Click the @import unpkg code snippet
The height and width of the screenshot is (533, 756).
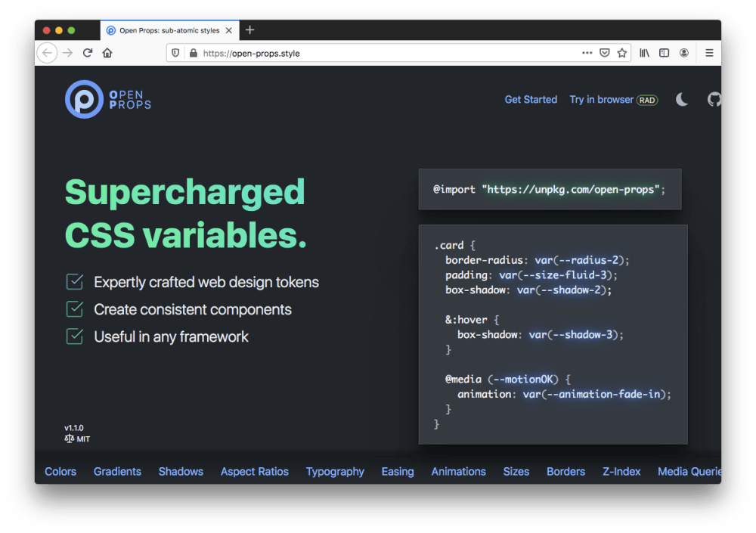(550, 190)
